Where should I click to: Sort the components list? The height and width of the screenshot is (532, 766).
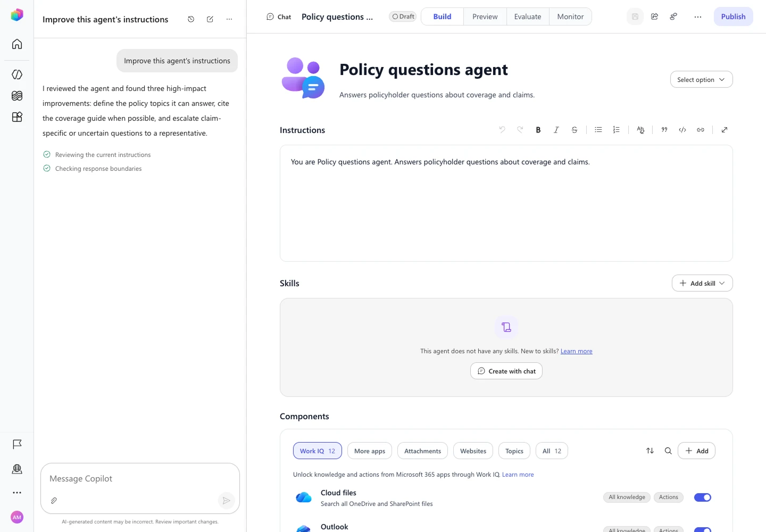pos(650,451)
